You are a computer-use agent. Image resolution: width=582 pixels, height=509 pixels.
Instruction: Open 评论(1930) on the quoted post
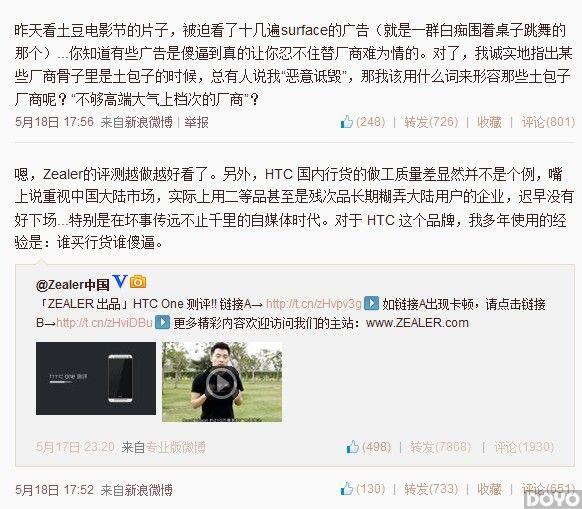point(524,447)
